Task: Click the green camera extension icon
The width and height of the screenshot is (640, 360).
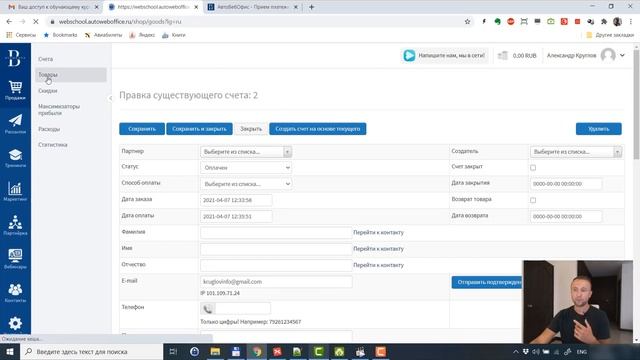Action: coord(551,22)
